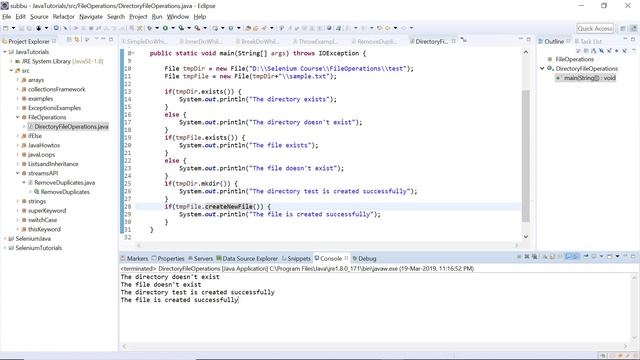
Task: Pin the Console view
Action: coord(586,256)
